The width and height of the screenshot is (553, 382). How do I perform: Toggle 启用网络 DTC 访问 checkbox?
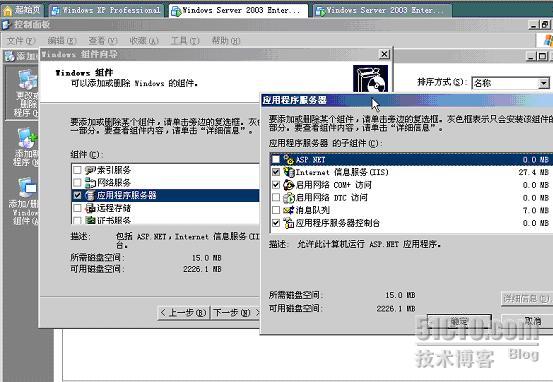(276, 198)
